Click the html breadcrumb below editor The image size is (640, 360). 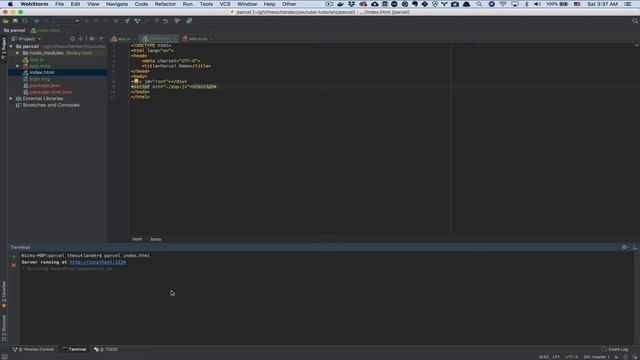point(137,239)
